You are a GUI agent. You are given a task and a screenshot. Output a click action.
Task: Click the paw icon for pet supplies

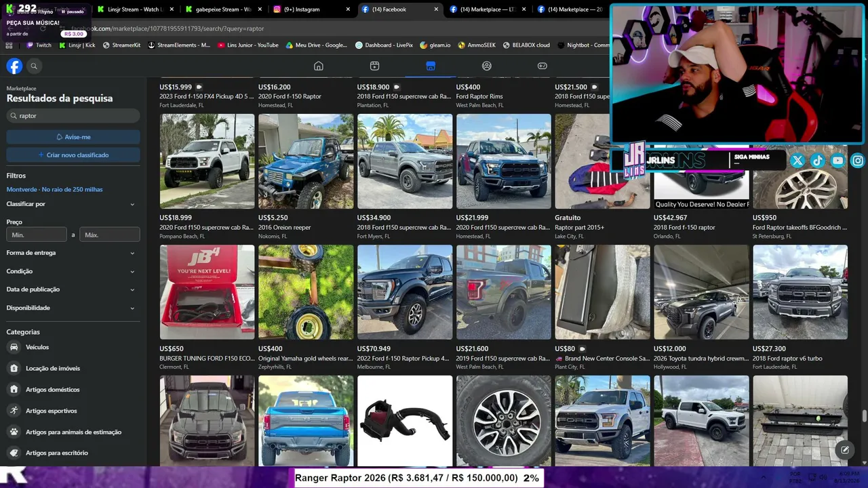point(14,432)
